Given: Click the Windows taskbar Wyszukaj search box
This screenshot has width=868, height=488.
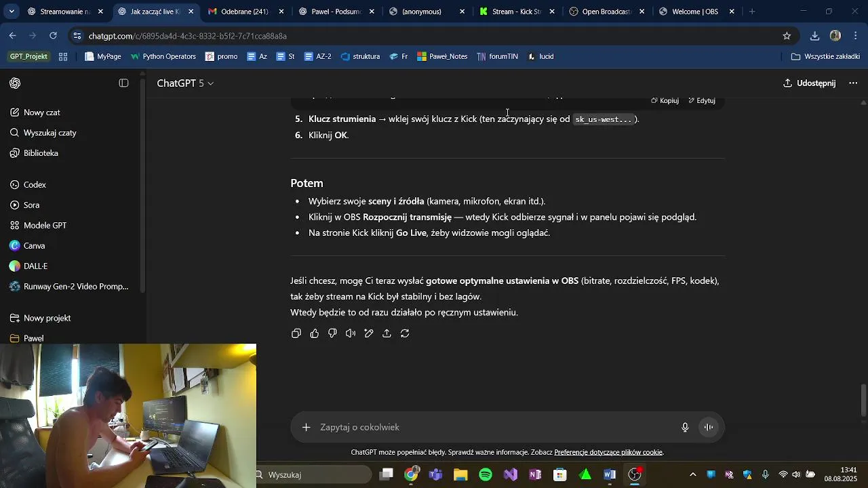Looking at the screenshot, I should 314,474.
